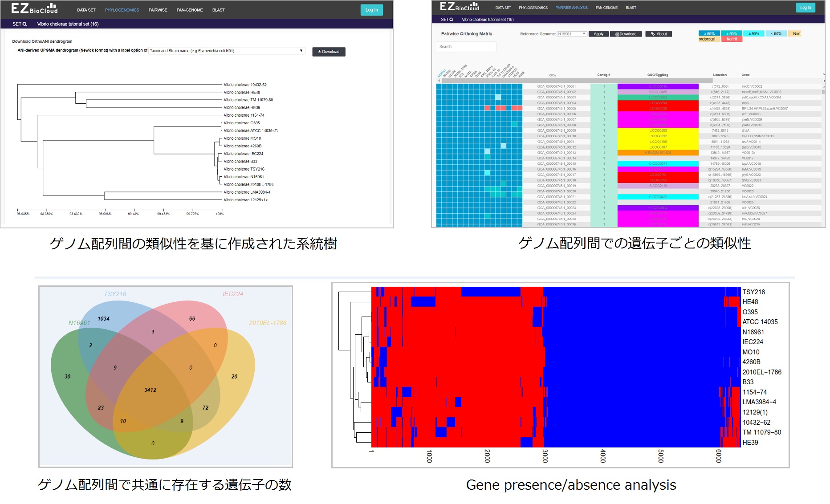
Task: Click the EZBioCloud logo in phylogenomics panel
Action: click(x=34, y=9)
